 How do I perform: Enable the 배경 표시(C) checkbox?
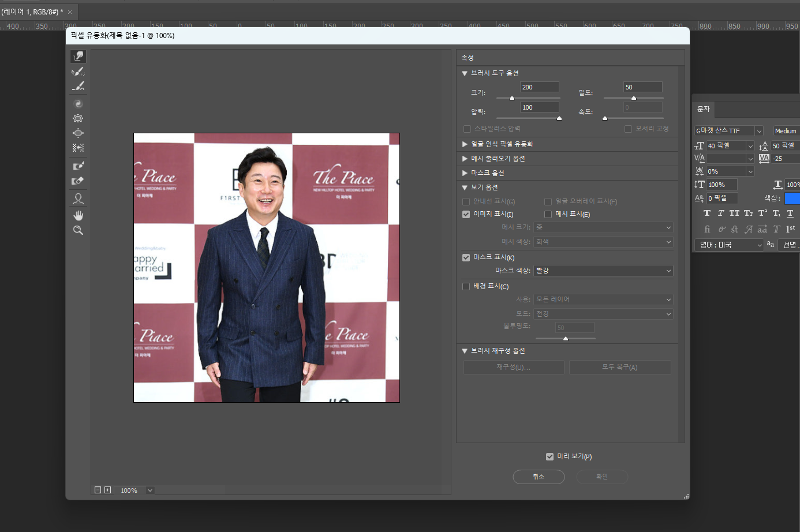pyautogui.click(x=466, y=286)
